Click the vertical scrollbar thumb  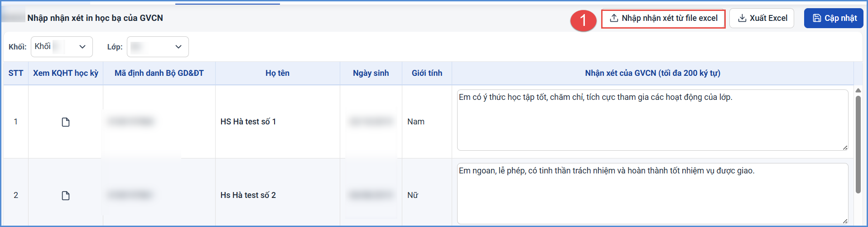(x=858, y=144)
